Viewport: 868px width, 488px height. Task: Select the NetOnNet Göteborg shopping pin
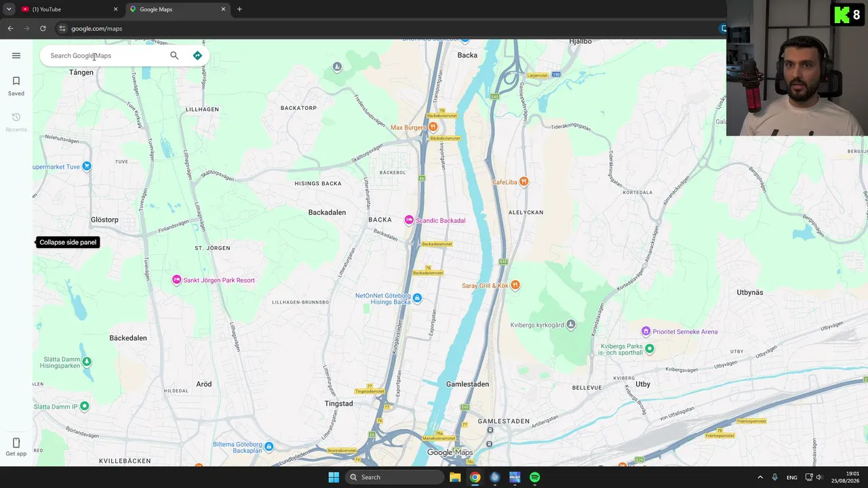417,298
